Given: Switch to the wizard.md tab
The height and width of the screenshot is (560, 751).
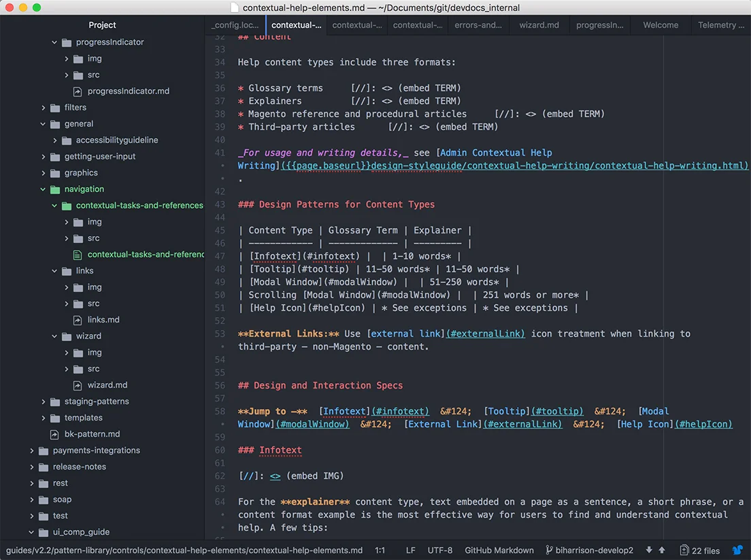Looking at the screenshot, I should [x=539, y=25].
